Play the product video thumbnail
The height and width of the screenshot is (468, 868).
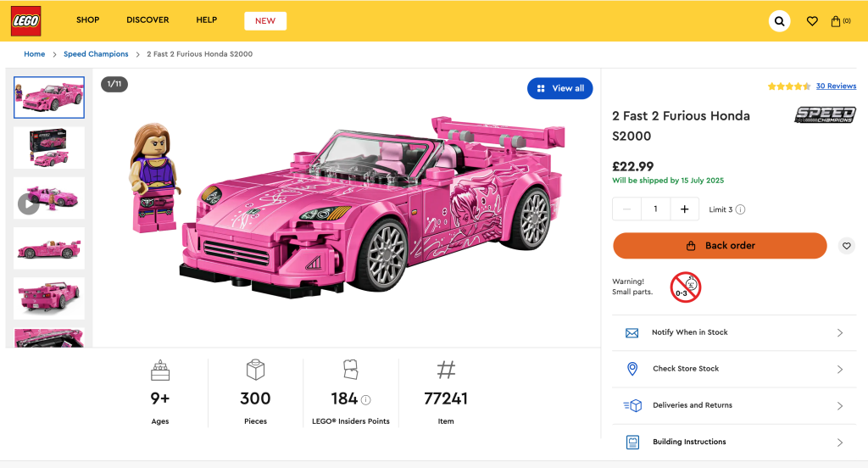click(29, 204)
